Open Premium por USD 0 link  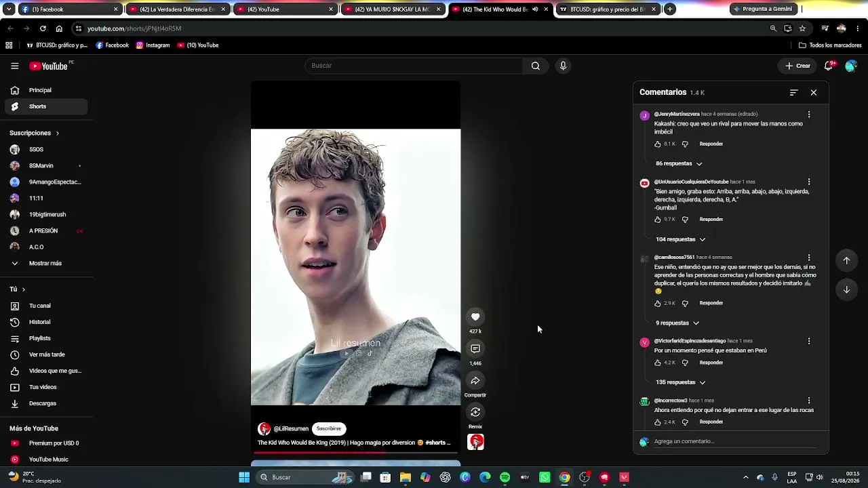(46, 443)
